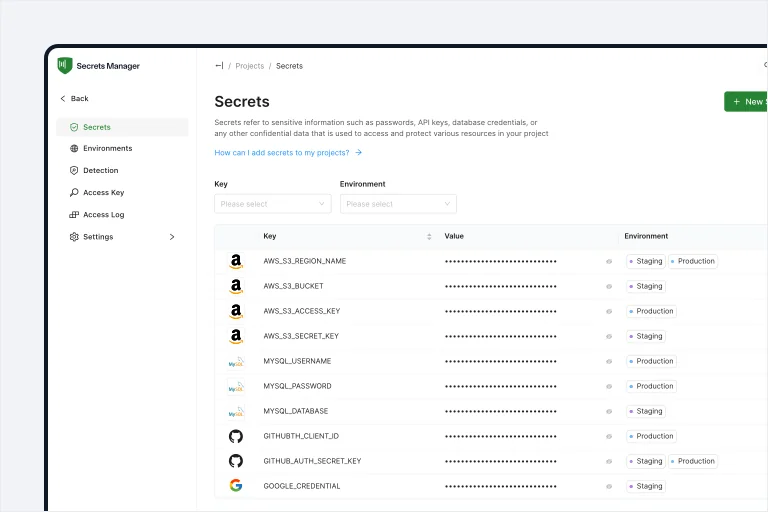The width and height of the screenshot is (768, 512).
Task: Click the Secrets Manager shield logo
Action: point(65,66)
